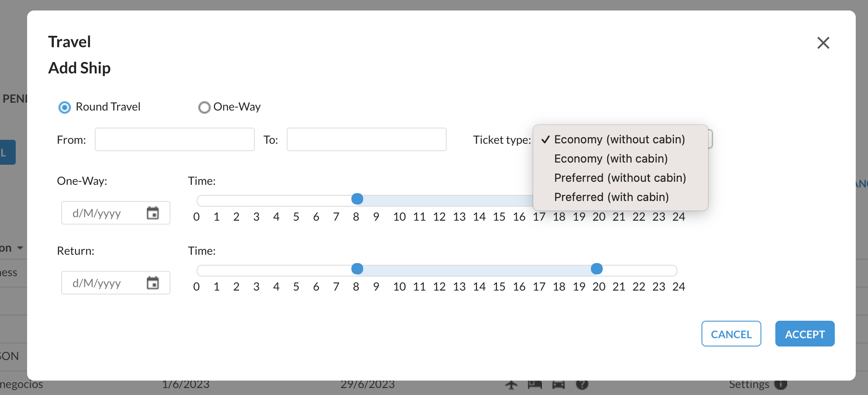Viewport: 868px width, 395px height.
Task: Focus the To destination field
Action: click(x=366, y=139)
